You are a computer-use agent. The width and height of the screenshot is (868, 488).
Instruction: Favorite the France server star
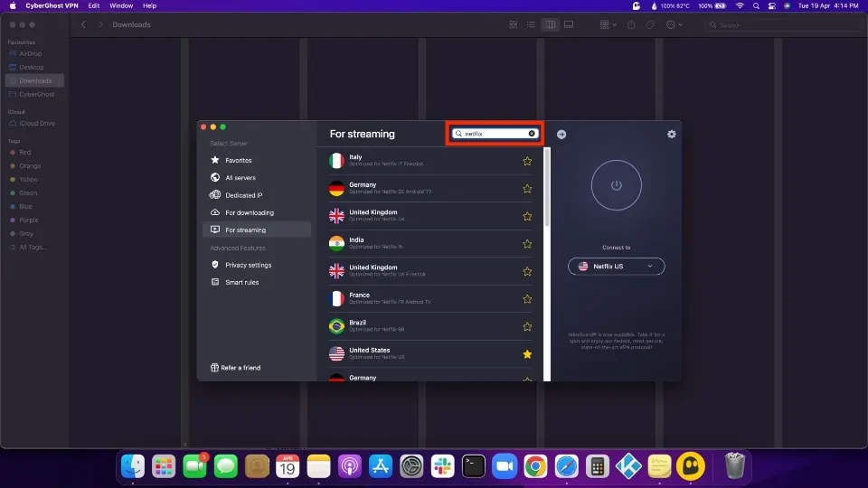(527, 299)
